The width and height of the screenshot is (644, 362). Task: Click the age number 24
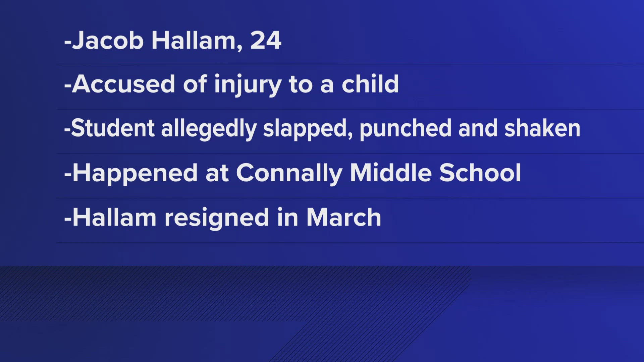pyautogui.click(x=265, y=41)
